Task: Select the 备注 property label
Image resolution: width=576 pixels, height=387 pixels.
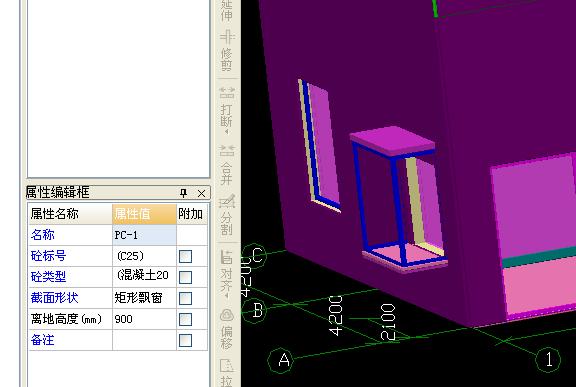Action: click(x=43, y=340)
